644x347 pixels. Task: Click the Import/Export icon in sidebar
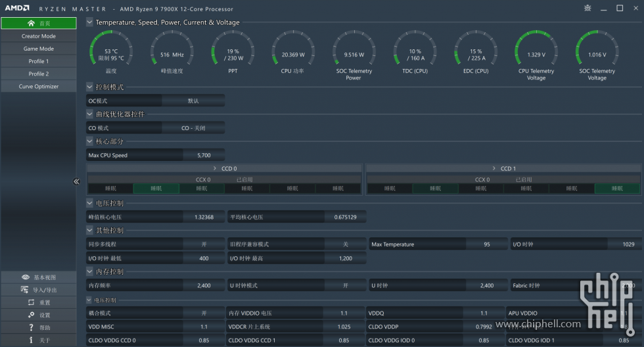coord(25,290)
